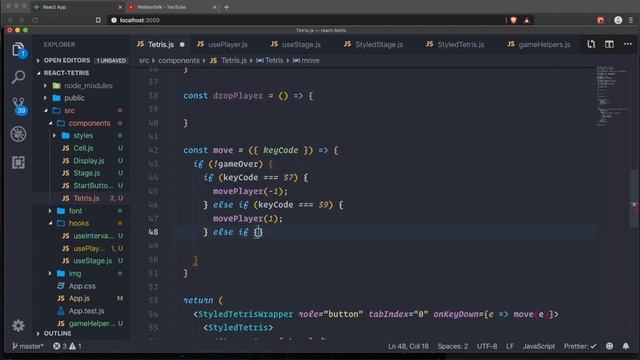This screenshot has height=360, width=640.
Task: Click the open changes icon in editor toolbar
Action: pyautogui.click(x=591, y=44)
